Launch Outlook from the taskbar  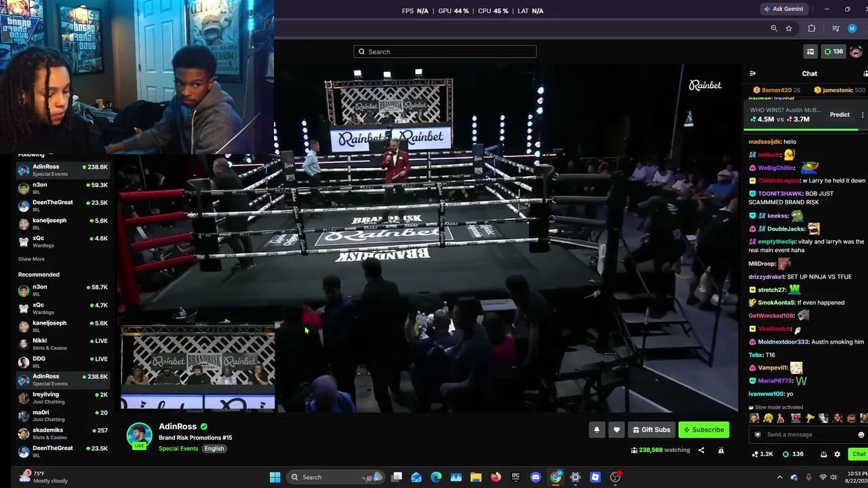click(416, 477)
